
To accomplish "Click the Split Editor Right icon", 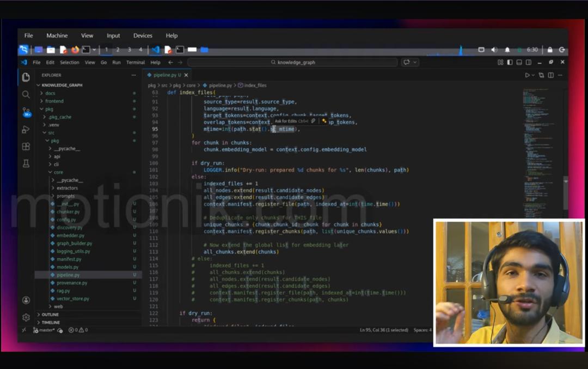I will point(551,75).
